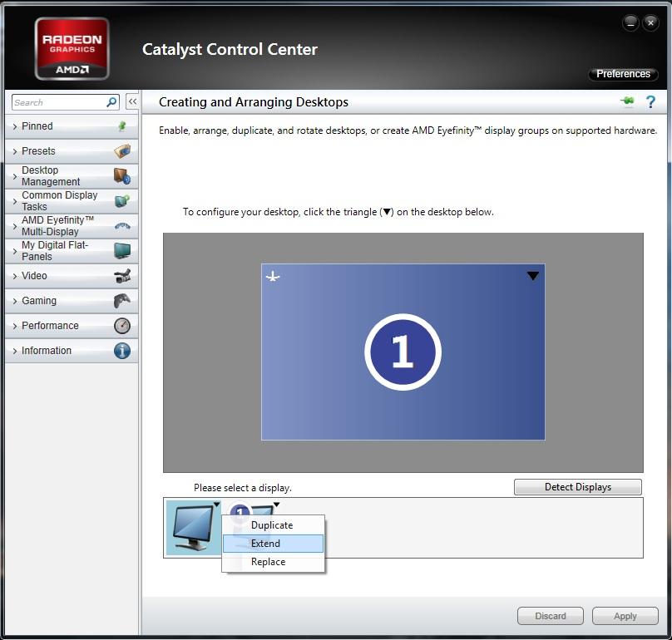The height and width of the screenshot is (640, 672).
Task: Click the Desktop Management monitor icon
Action: 122,176
